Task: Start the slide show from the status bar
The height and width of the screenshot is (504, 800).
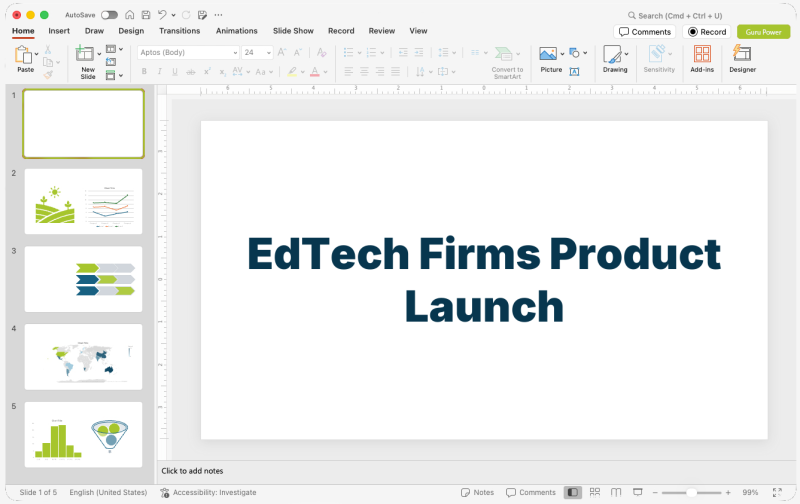Action: 637,492
